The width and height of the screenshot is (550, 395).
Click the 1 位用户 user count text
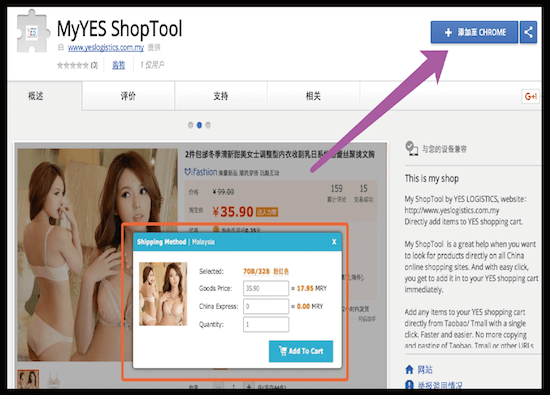coord(152,65)
